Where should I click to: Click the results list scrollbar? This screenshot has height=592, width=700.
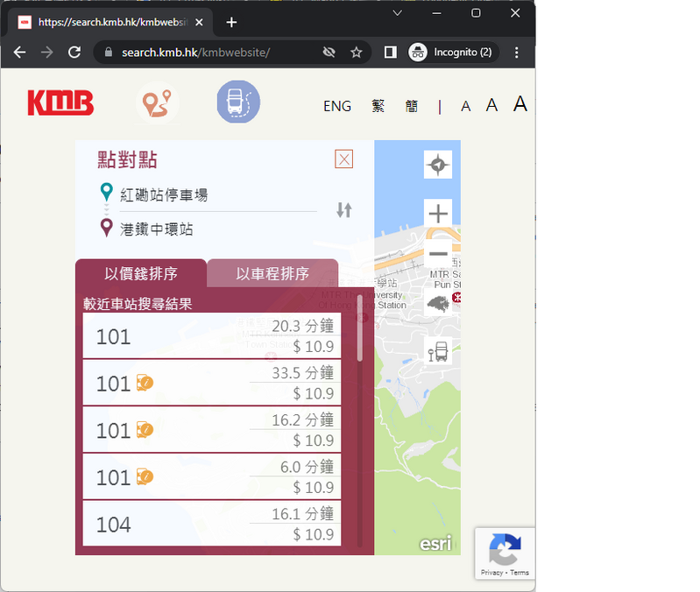coord(360,342)
